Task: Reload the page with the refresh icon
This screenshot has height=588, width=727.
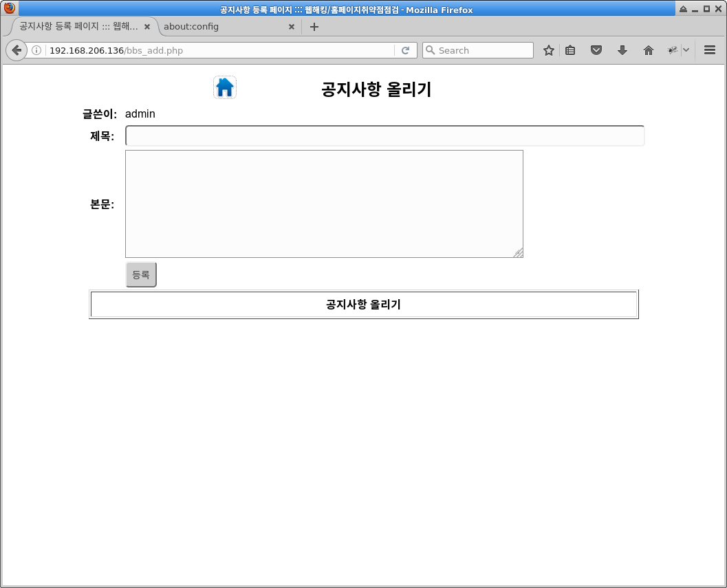Action: [x=405, y=50]
